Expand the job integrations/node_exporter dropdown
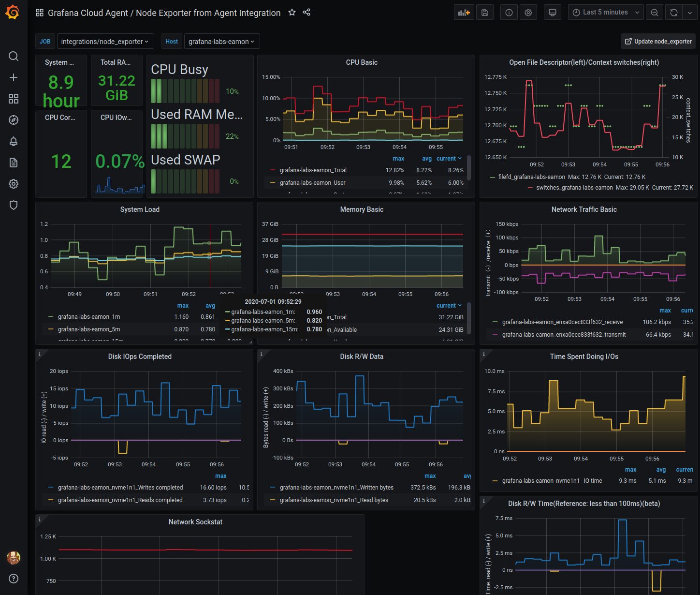The width and height of the screenshot is (700, 595). [105, 42]
